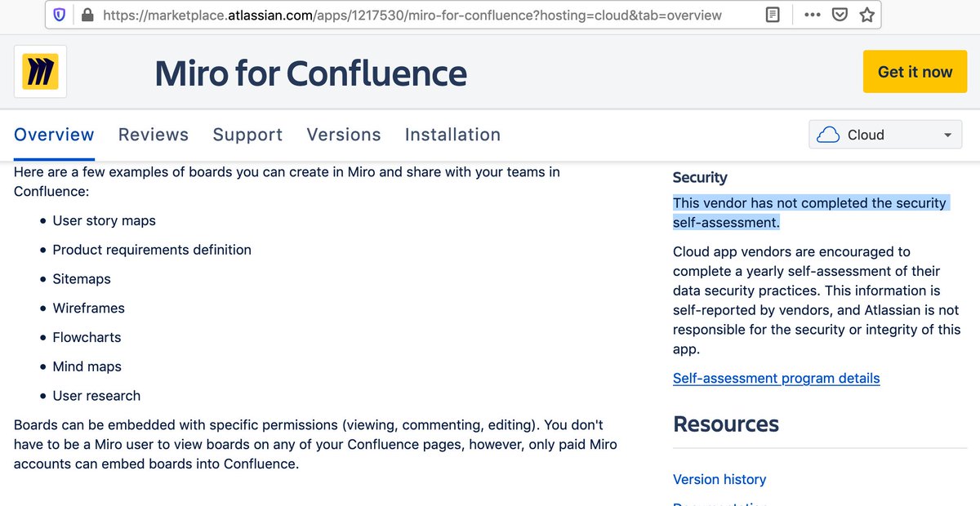Click the 'Wireframes' list item
Viewport: 980px width, 506px height.
click(x=89, y=308)
